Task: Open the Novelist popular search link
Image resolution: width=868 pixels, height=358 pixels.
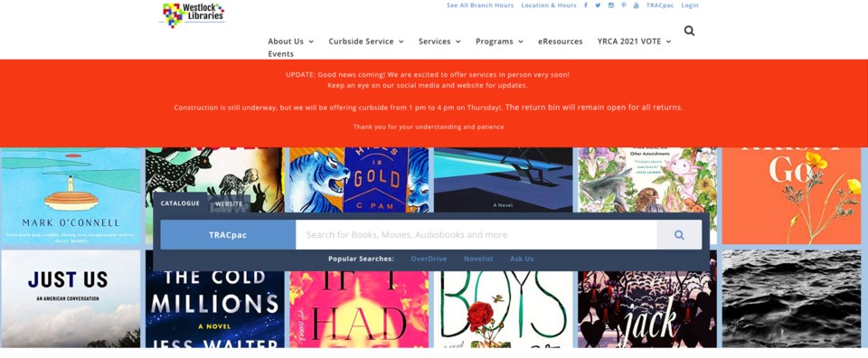Action: [x=478, y=259]
